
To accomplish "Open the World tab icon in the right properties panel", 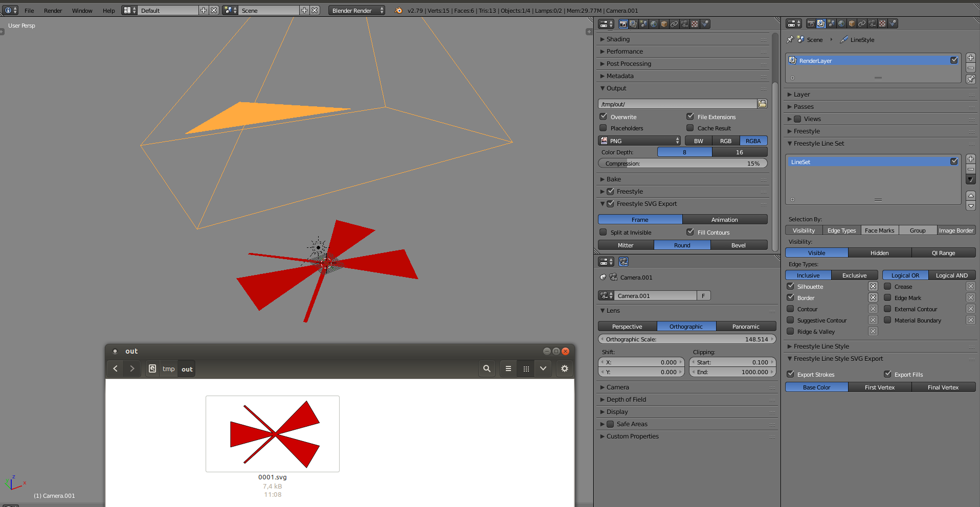I will click(841, 24).
